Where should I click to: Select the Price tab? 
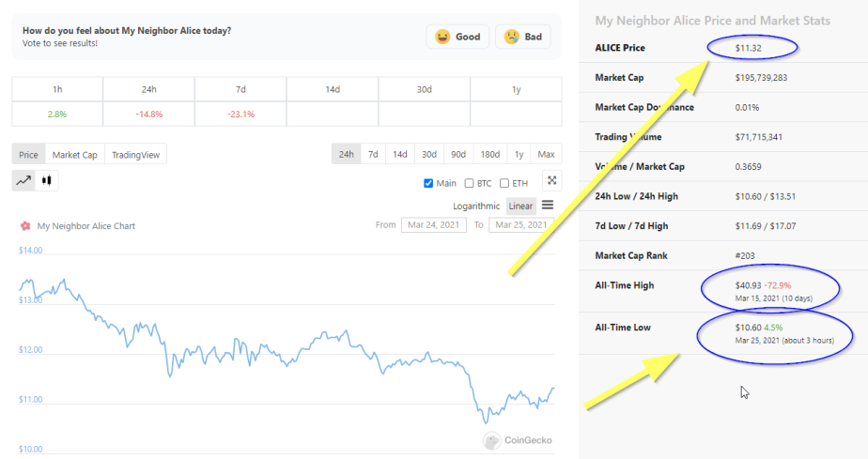(x=29, y=154)
